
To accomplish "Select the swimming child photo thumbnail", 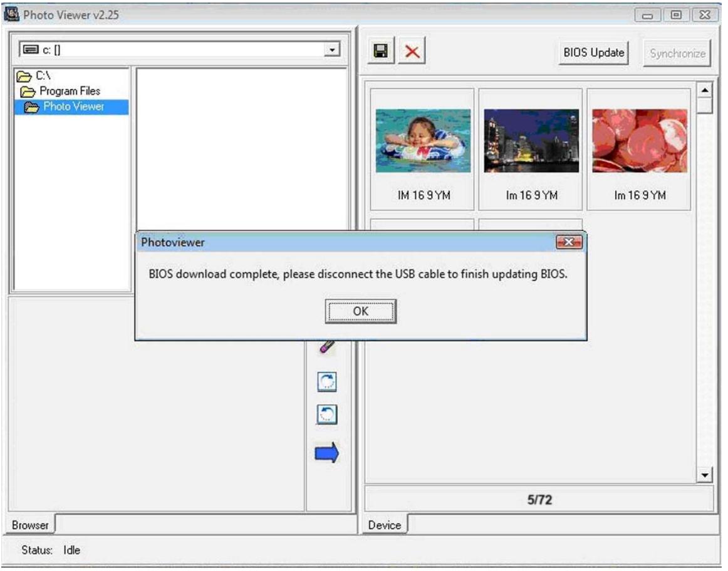I will 423,141.
